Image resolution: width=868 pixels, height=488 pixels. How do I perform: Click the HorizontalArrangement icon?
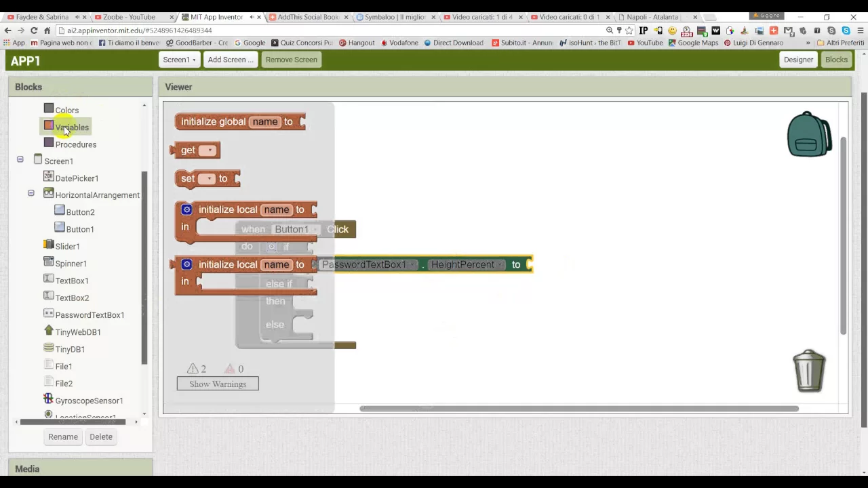tap(49, 193)
